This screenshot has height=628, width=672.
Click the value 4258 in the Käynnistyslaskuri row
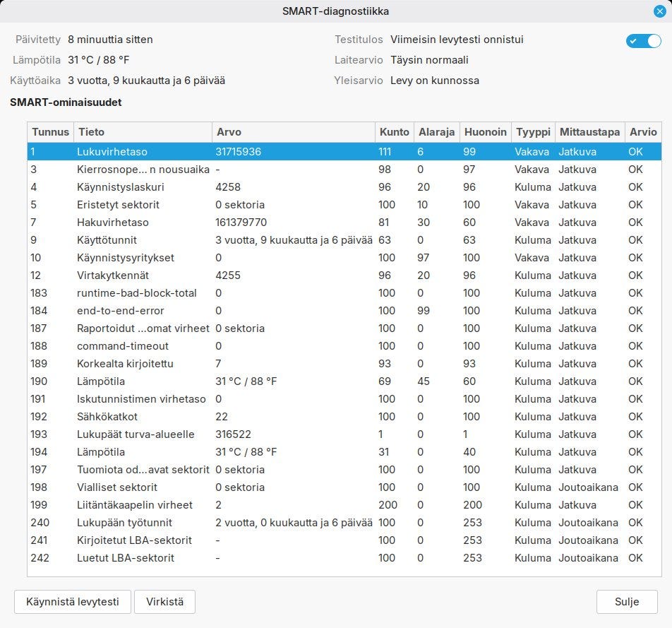tap(228, 187)
